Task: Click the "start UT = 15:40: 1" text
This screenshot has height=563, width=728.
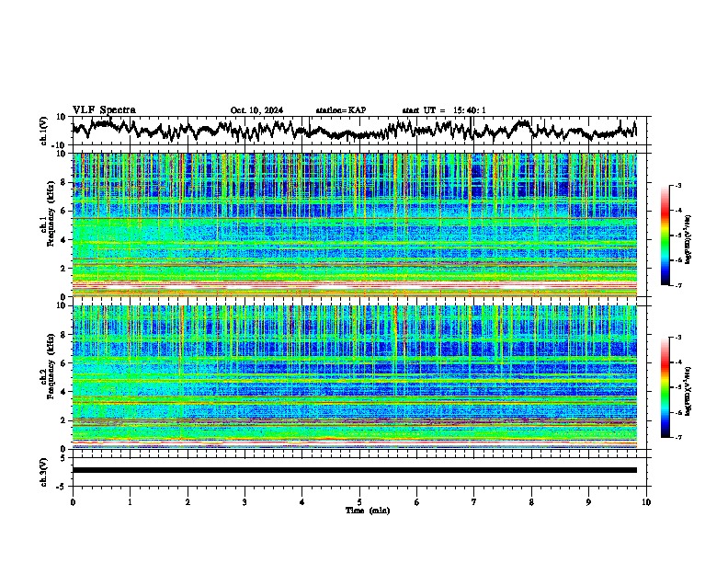Action: [x=444, y=110]
